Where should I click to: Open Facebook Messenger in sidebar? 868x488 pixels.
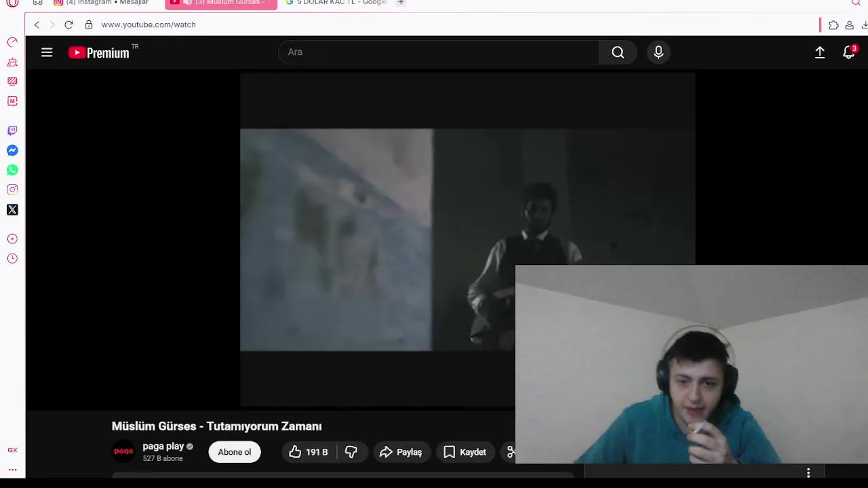pos(12,150)
